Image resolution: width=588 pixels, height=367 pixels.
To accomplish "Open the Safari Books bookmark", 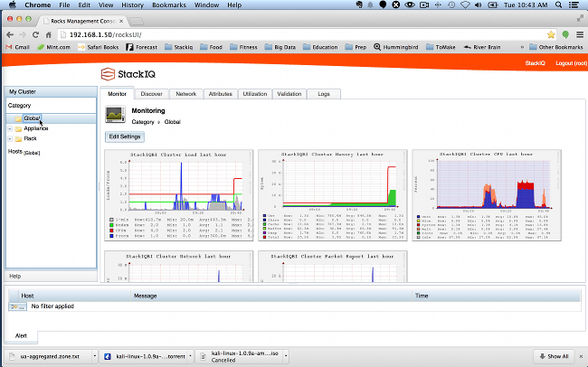I will click(x=98, y=47).
